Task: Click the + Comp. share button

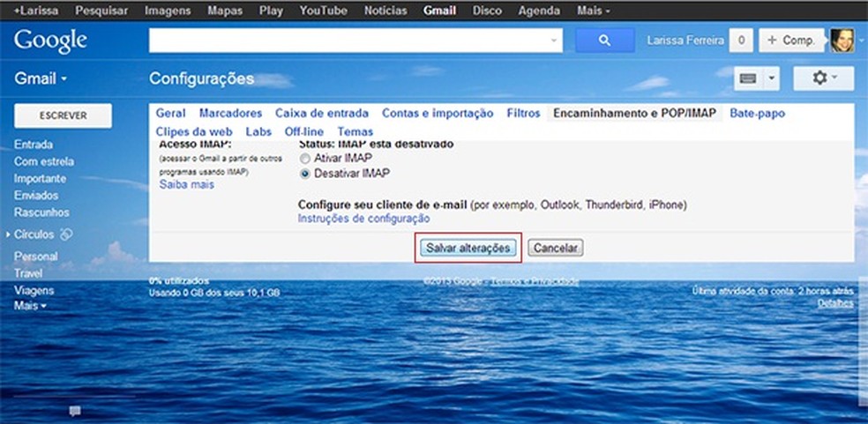Action: coord(791,41)
